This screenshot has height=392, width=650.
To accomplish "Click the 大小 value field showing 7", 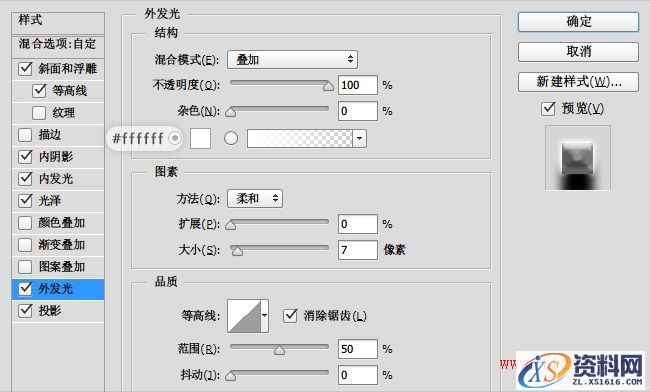I will click(358, 250).
